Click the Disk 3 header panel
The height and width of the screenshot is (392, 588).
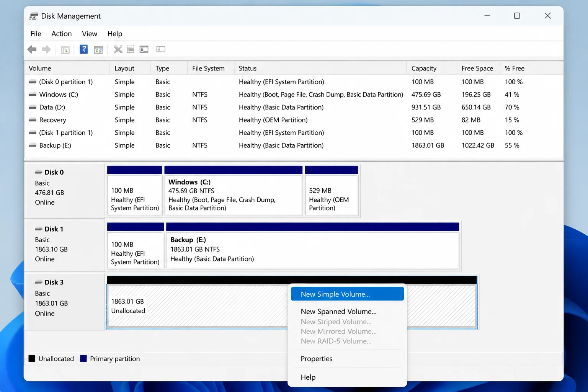click(x=65, y=301)
